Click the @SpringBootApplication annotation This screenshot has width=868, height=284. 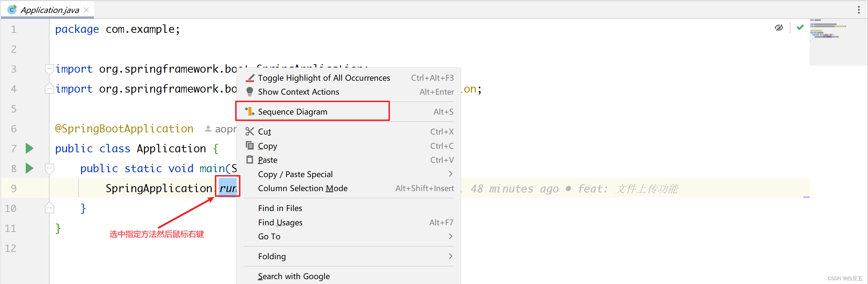pos(124,129)
